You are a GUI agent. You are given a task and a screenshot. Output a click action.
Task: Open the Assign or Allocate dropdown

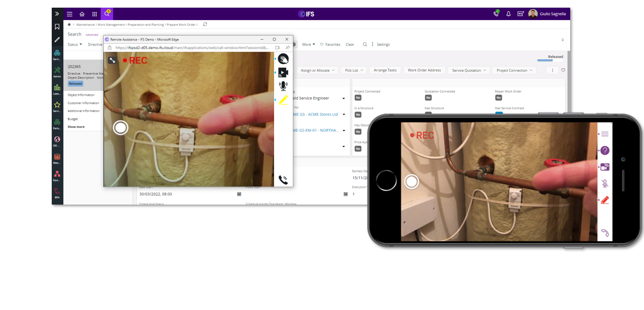(318, 70)
